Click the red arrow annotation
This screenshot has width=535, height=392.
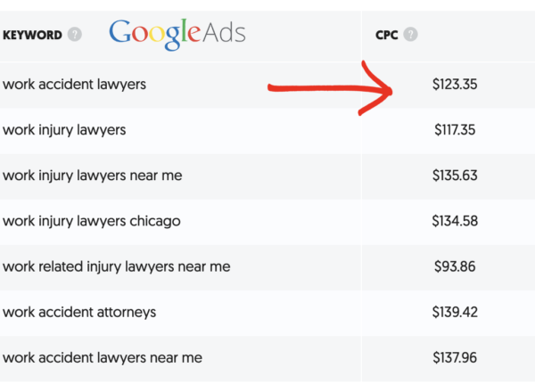click(x=330, y=88)
